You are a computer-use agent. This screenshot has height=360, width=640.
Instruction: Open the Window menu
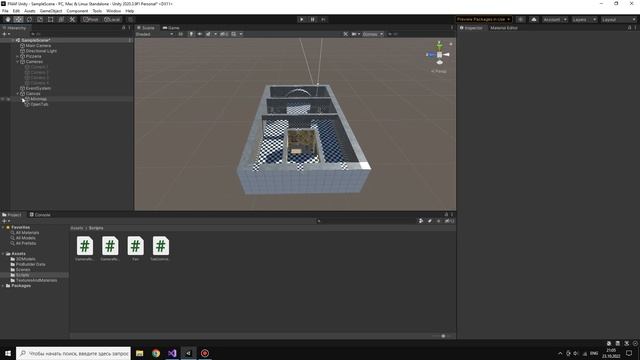click(113, 11)
